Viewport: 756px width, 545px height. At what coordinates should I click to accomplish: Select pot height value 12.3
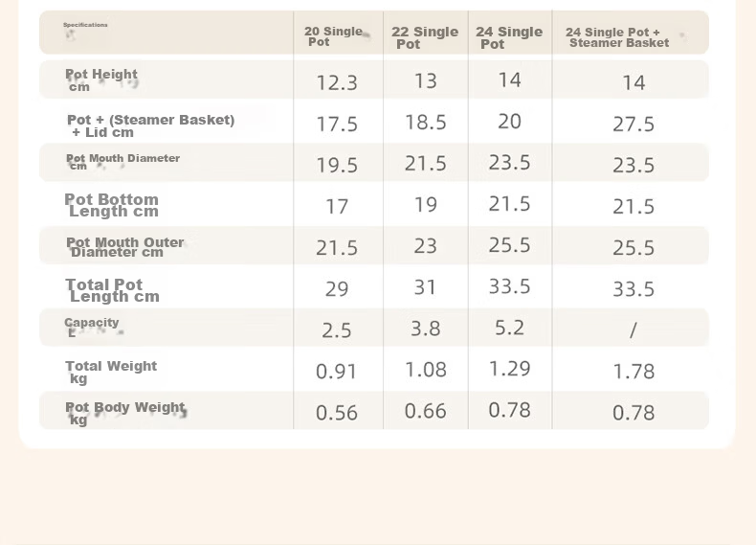(x=337, y=82)
